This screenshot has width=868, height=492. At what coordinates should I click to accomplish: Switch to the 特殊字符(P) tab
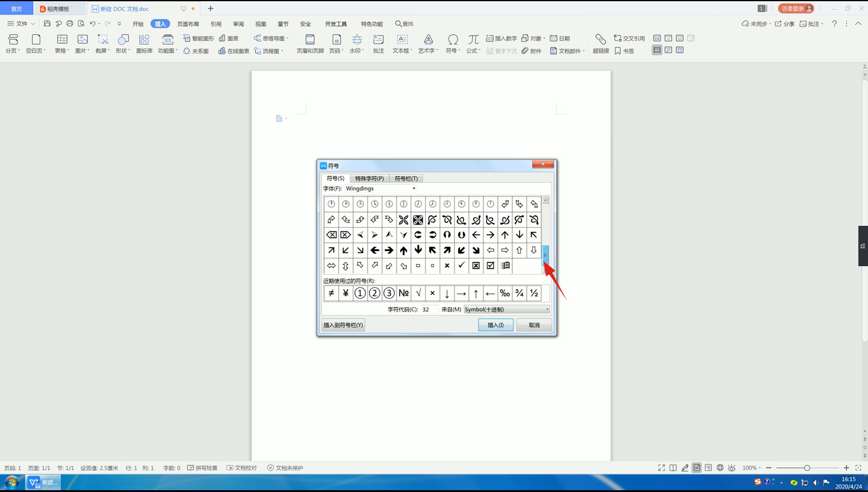[x=369, y=178]
